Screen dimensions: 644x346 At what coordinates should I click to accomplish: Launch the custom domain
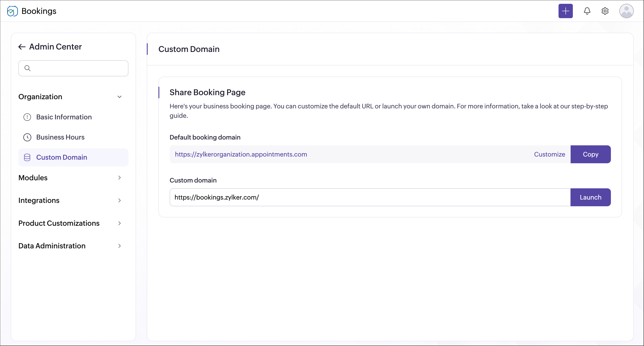point(591,197)
